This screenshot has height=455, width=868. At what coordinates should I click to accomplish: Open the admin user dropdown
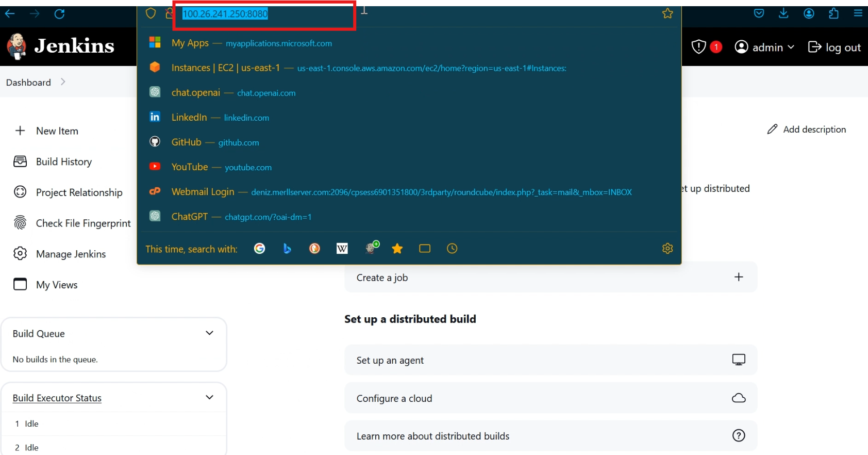pos(764,47)
